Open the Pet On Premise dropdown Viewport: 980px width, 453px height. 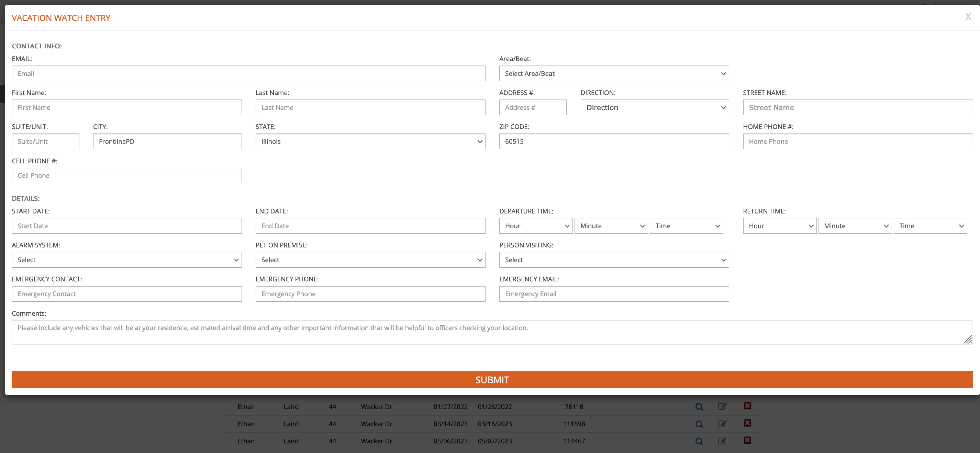pos(370,260)
